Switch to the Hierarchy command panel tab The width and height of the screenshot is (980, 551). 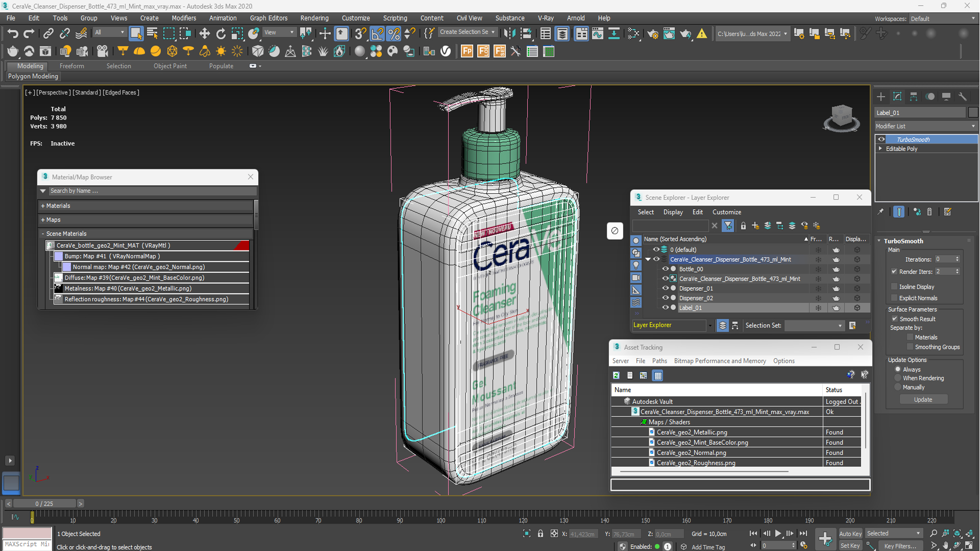pos(914,96)
